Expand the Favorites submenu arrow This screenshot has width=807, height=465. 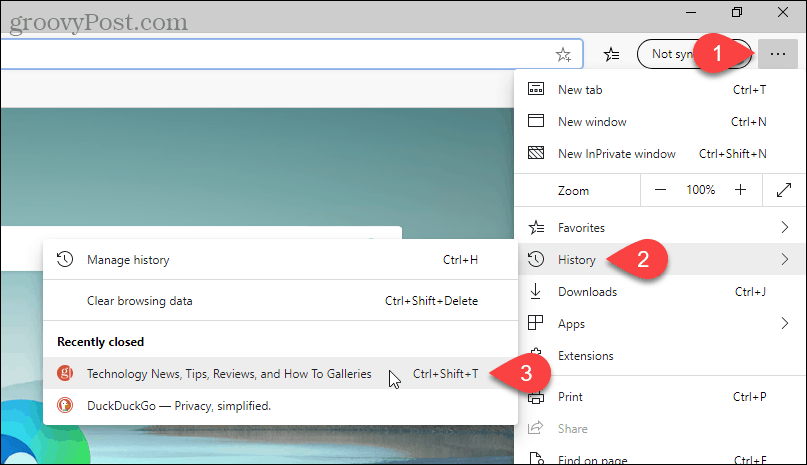pyautogui.click(x=785, y=228)
